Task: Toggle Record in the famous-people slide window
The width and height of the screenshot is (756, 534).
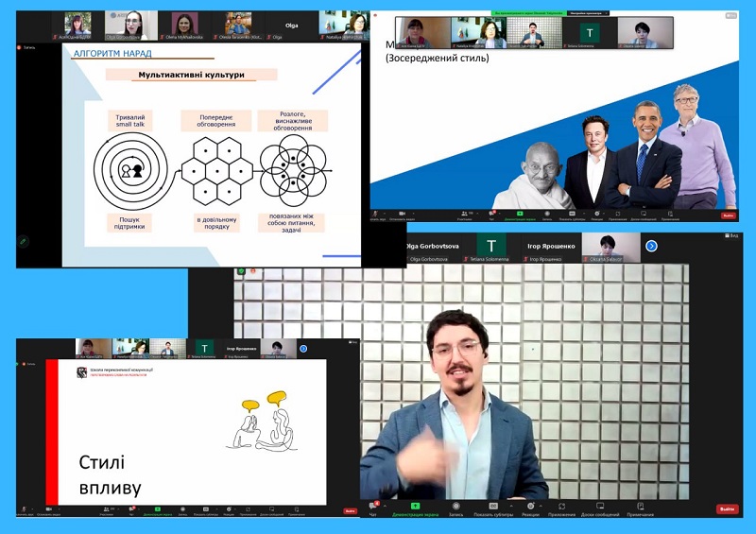Action: point(547,215)
